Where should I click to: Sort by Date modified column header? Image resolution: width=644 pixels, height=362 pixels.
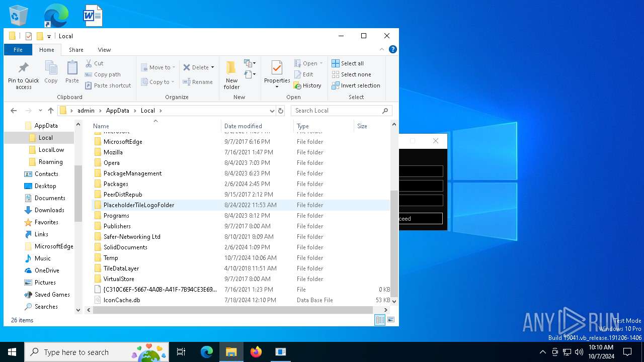[x=257, y=126]
